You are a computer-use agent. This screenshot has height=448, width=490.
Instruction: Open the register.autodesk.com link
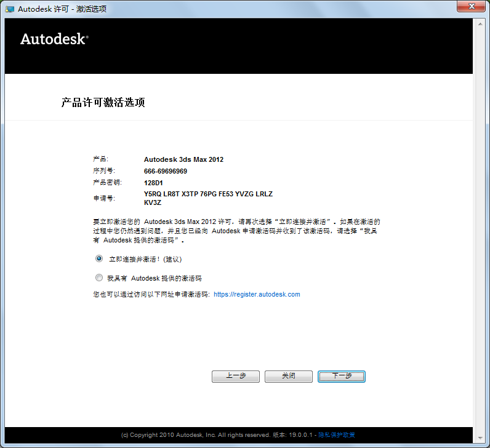[x=257, y=294]
